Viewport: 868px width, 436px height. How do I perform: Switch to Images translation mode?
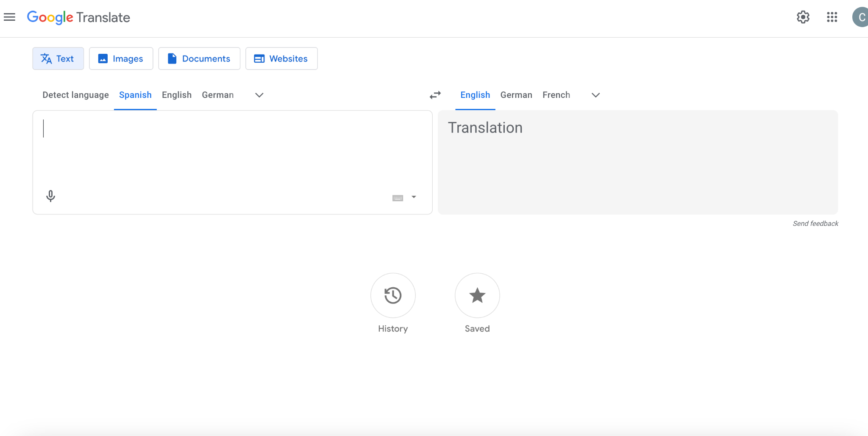(121, 58)
